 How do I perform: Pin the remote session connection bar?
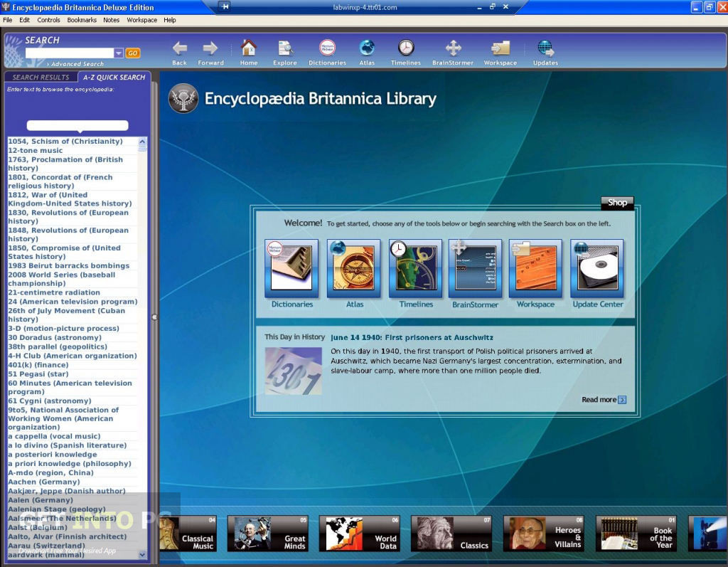(225, 7)
